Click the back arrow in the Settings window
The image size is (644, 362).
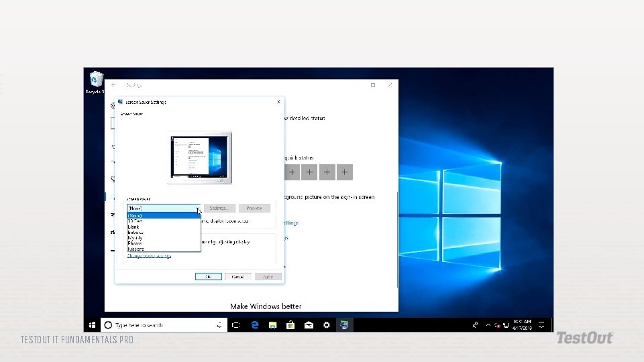[x=113, y=85]
